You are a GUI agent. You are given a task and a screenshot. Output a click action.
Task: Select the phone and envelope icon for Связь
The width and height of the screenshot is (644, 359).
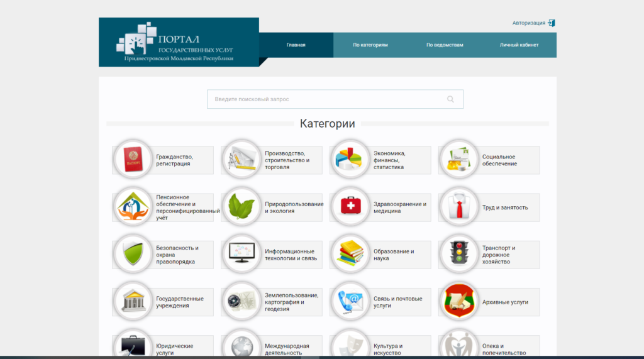(350, 301)
